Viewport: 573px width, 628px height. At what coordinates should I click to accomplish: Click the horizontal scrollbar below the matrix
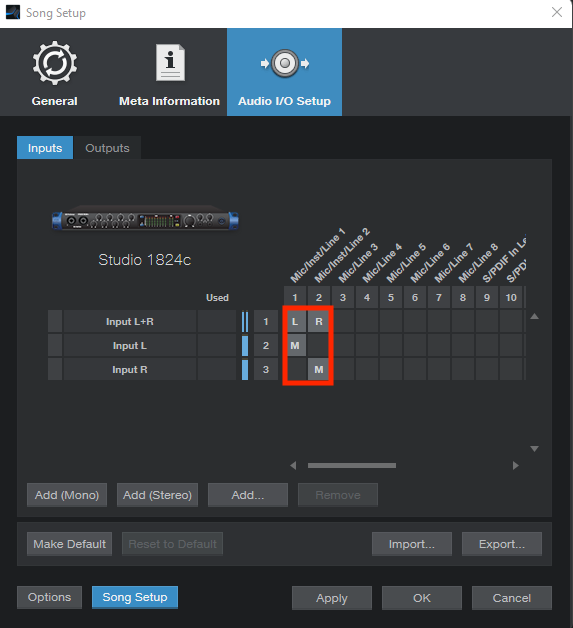pyautogui.click(x=352, y=465)
